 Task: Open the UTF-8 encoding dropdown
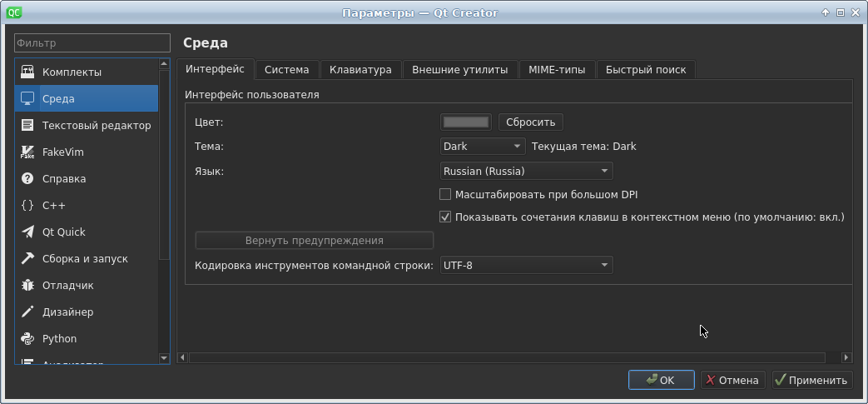pyautogui.click(x=526, y=266)
